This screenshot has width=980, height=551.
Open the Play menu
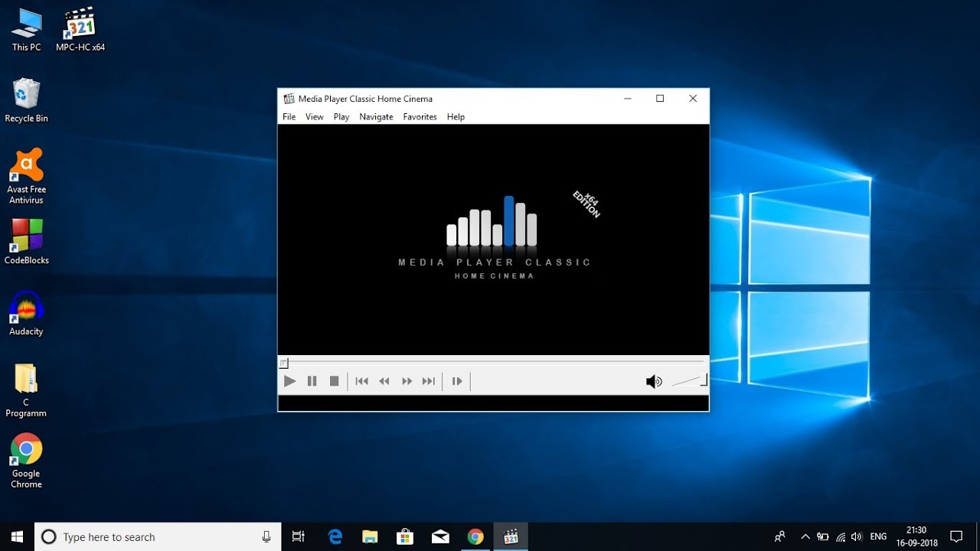[x=341, y=117]
